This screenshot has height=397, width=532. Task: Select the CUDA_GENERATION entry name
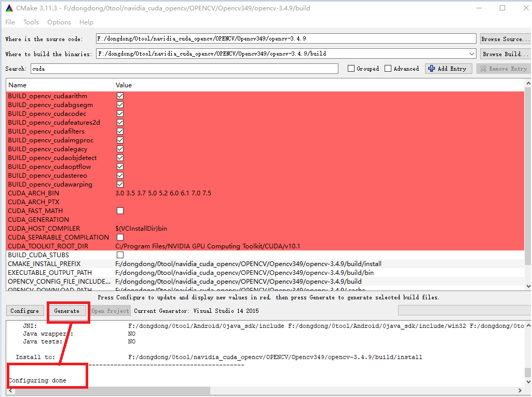(38, 220)
